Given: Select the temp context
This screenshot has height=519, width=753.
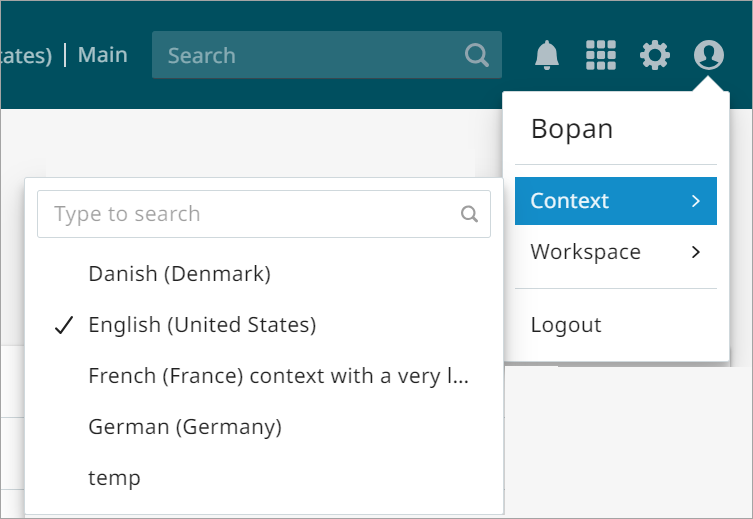Looking at the screenshot, I should (x=114, y=478).
